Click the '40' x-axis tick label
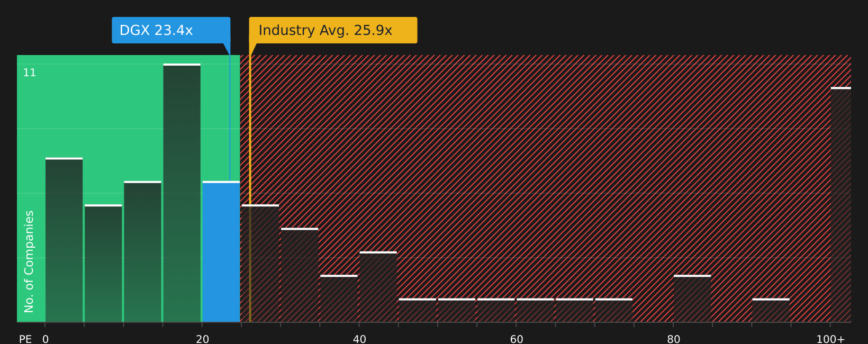 tap(359, 339)
